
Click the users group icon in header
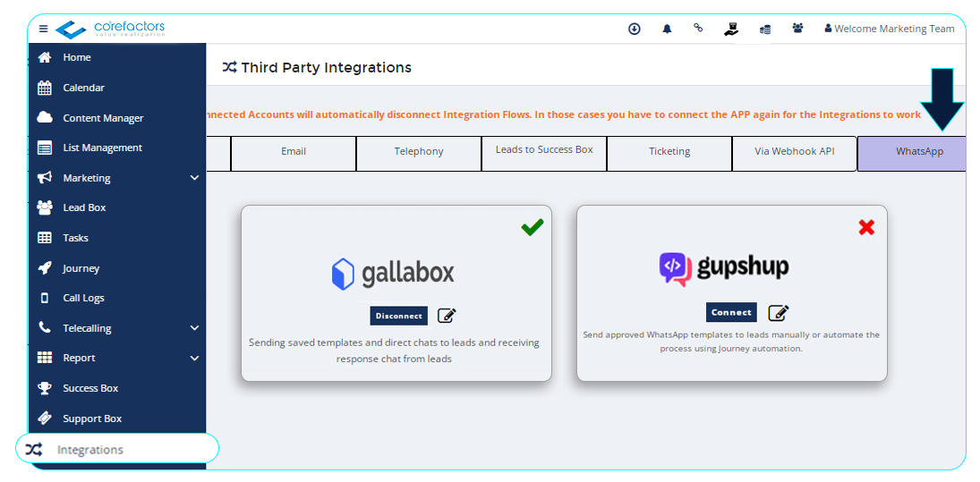(x=797, y=28)
